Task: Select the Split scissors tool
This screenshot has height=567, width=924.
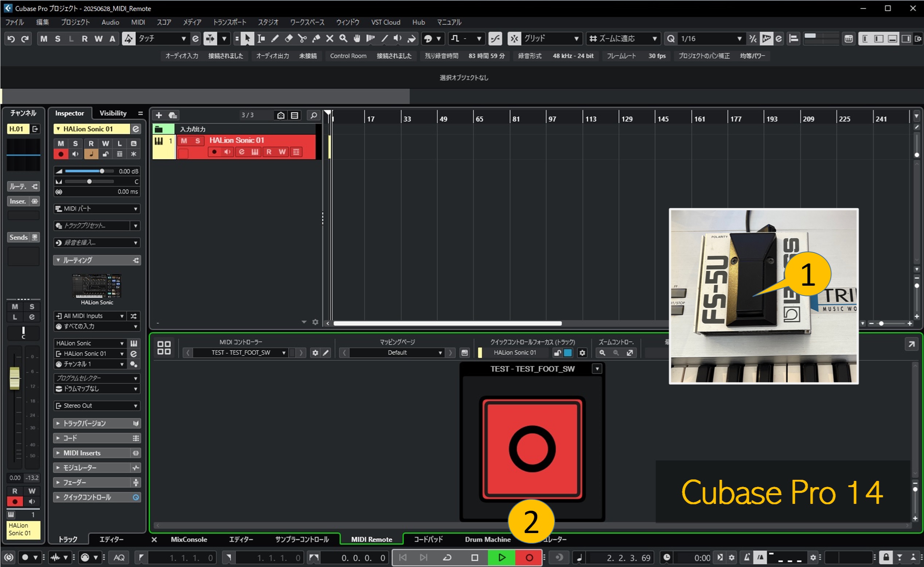Action: click(302, 39)
